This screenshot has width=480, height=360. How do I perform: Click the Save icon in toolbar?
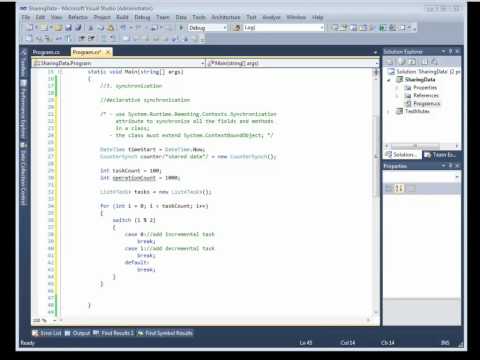pos(68,28)
